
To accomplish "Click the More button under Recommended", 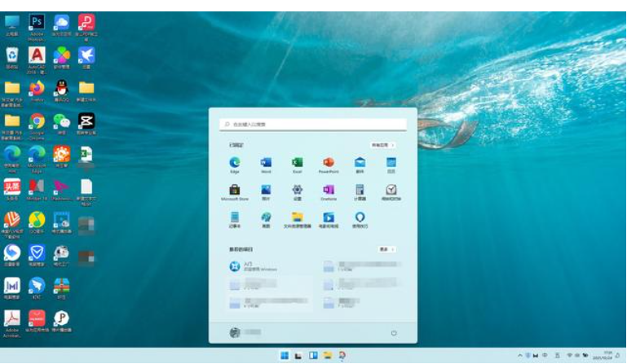I will [x=386, y=249].
